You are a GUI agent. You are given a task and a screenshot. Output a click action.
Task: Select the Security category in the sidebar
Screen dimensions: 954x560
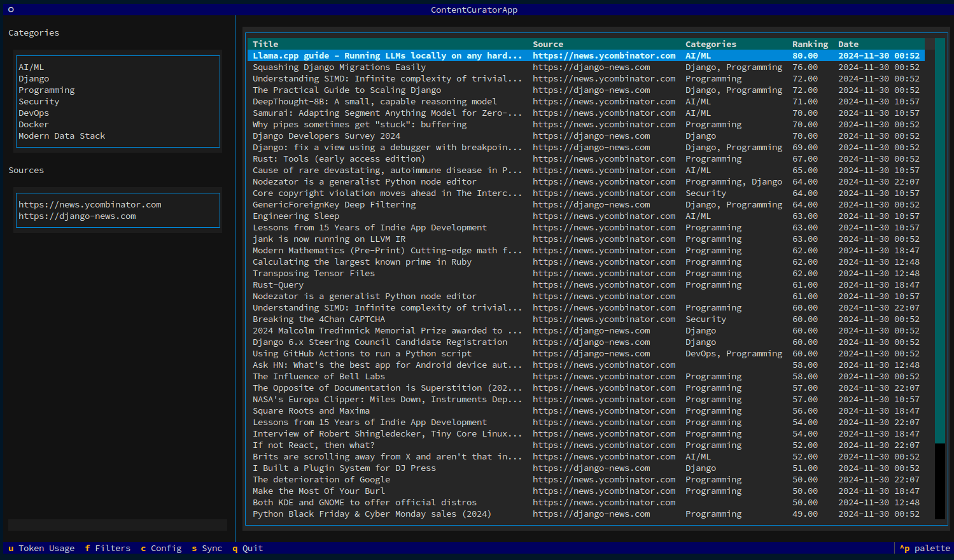(x=39, y=101)
